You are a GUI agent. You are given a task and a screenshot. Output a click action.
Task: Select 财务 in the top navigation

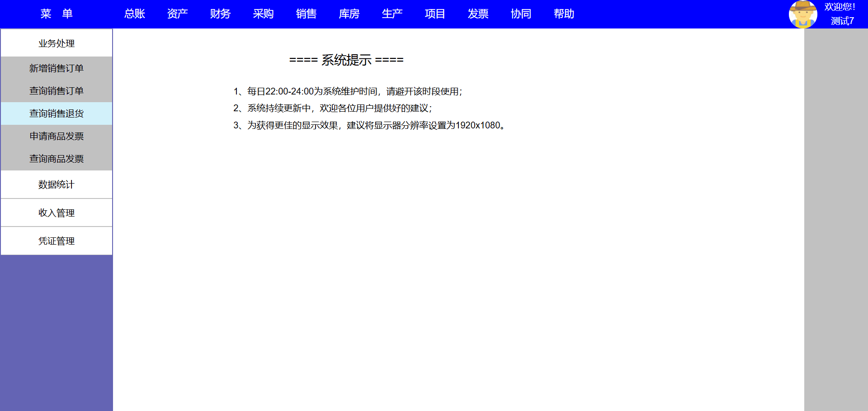pos(220,14)
